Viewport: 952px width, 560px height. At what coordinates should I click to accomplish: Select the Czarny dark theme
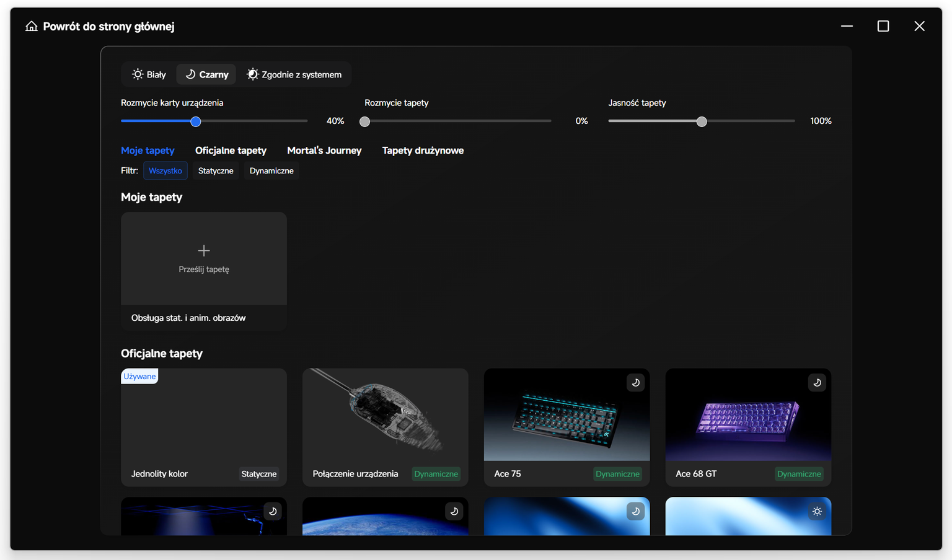point(206,74)
